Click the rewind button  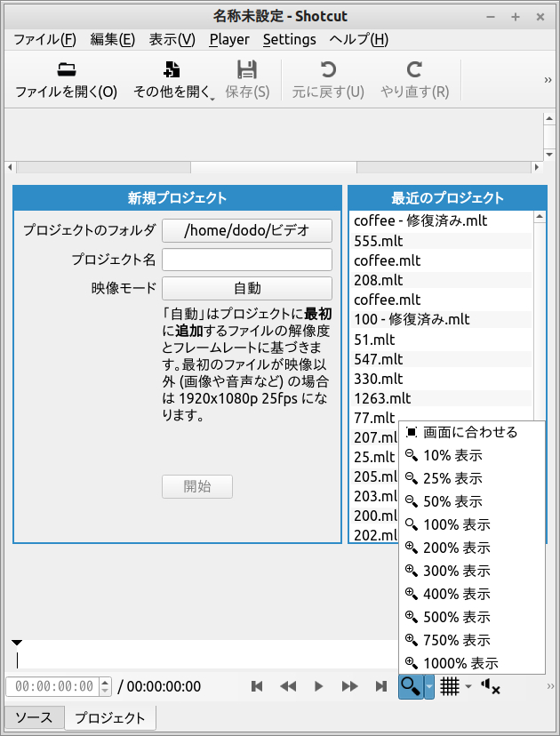coord(288,687)
